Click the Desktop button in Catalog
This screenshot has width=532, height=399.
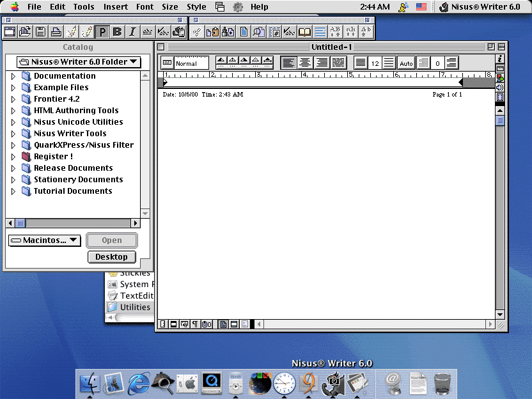pyautogui.click(x=112, y=257)
